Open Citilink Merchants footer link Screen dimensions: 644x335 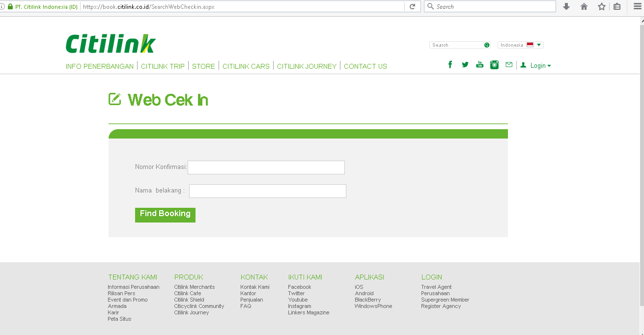[x=195, y=287]
